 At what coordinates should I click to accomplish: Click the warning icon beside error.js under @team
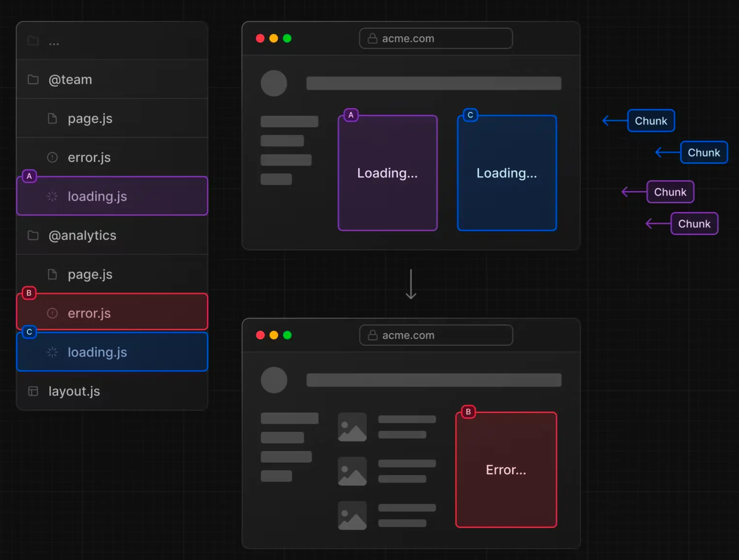pos(52,157)
